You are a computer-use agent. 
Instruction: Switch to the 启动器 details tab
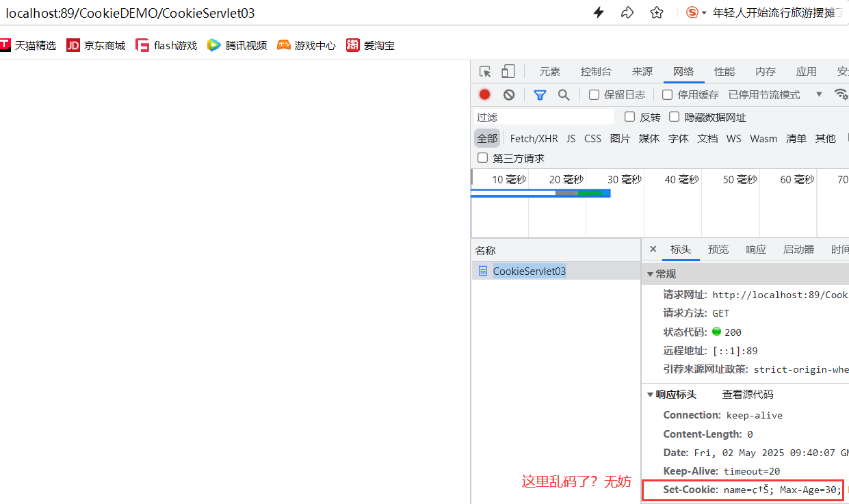tap(799, 250)
